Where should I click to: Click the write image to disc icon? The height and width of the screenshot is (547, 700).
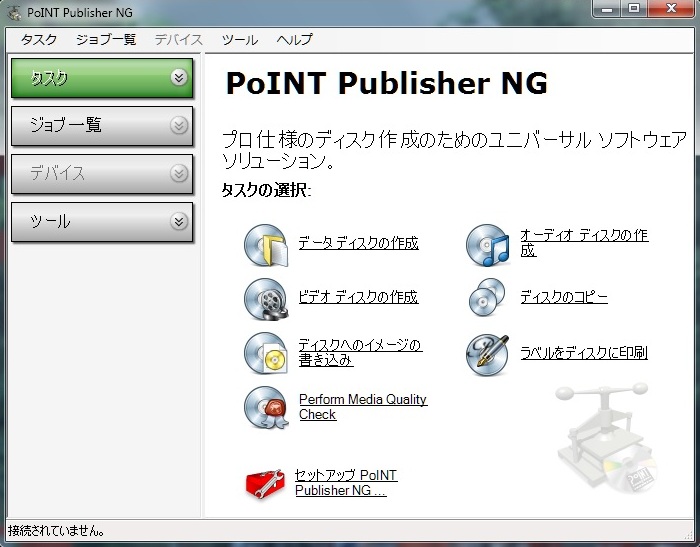tap(266, 353)
